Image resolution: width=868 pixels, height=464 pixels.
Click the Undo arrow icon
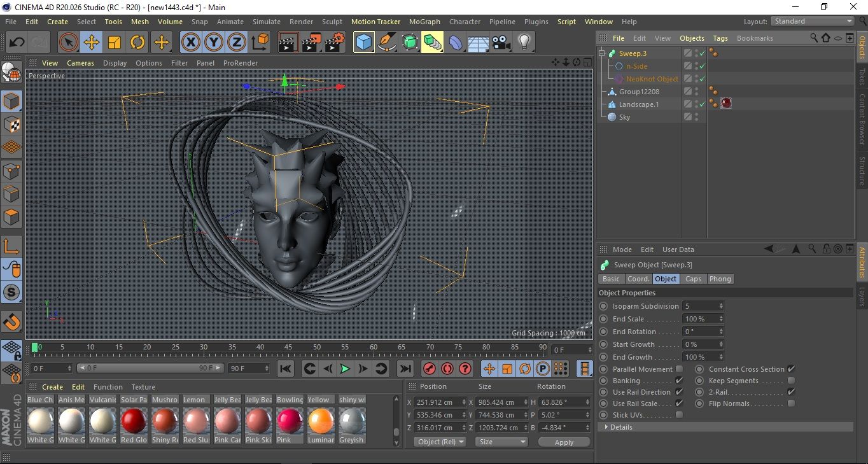coord(17,43)
